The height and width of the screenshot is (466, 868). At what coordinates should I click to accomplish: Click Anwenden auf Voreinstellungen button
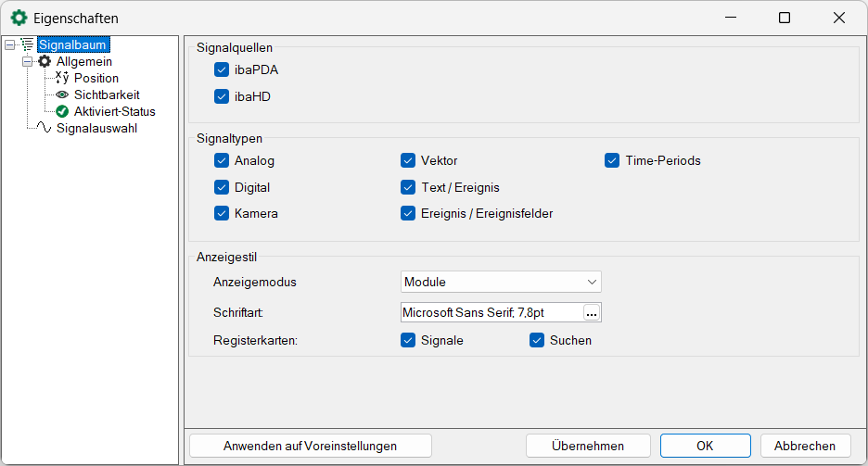310,446
